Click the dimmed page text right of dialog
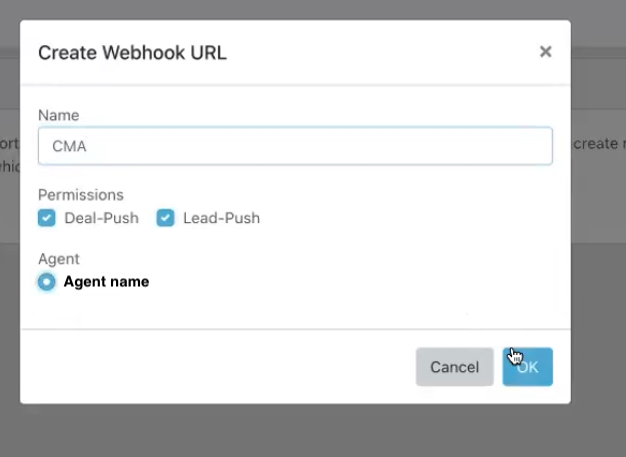The height and width of the screenshot is (457, 626). [598, 144]
